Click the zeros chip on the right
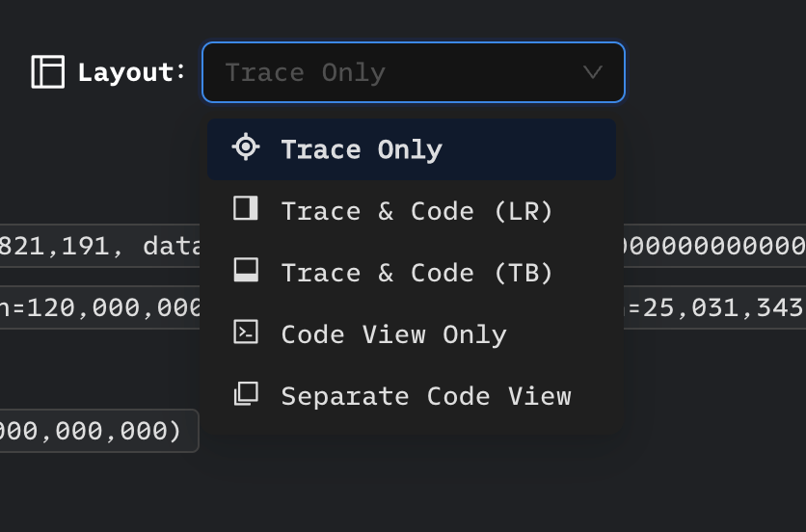Image resolution: width=806 pixels, height=532 pixels. pyautogui.click(x=713, y=247)
